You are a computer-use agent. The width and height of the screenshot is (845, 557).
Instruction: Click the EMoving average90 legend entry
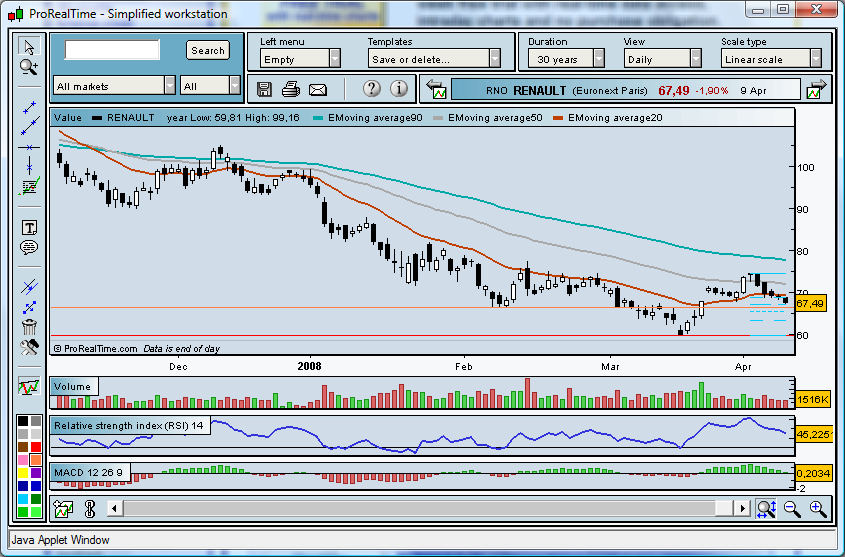(368, 117)
